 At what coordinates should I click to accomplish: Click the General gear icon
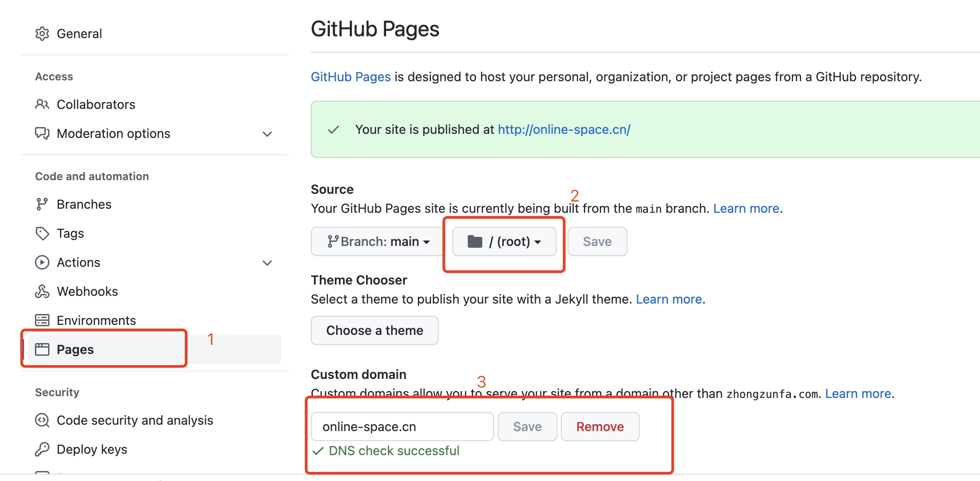(42, 34)
